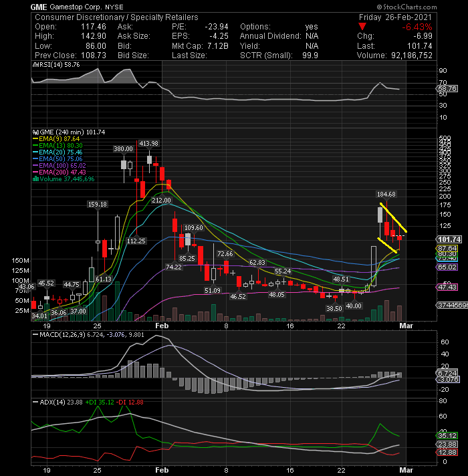Click the 6.724 tag on MACD axis

tap(447, 373)
